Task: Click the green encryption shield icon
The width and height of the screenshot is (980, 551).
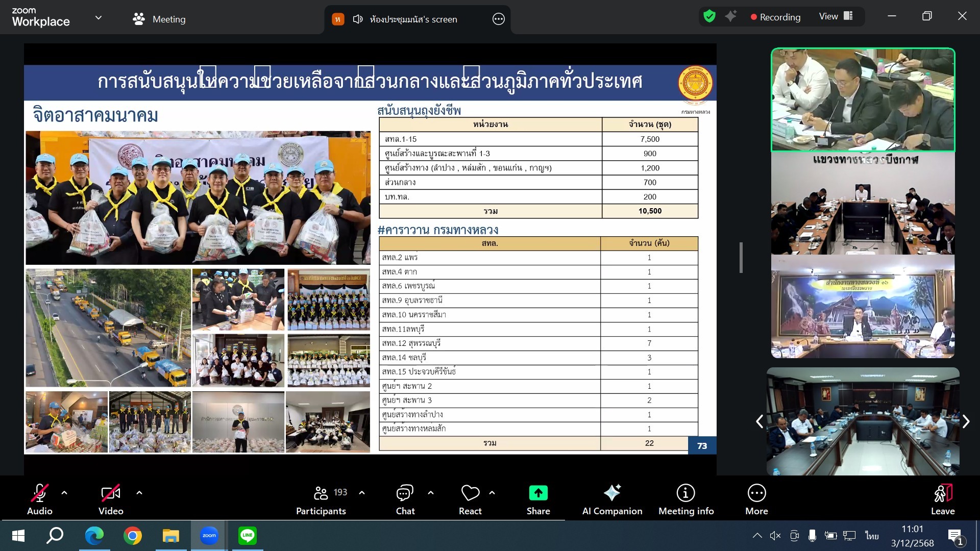Action: coord(709,16)
